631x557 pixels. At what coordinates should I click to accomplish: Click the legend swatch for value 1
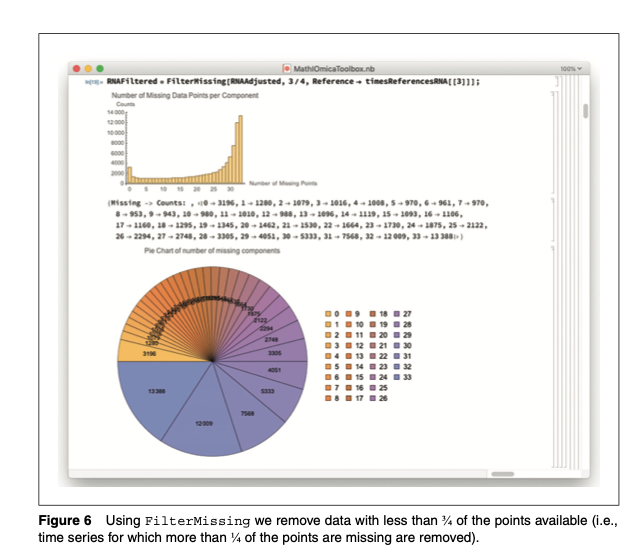pyautogui.click(x=328, y=324)
